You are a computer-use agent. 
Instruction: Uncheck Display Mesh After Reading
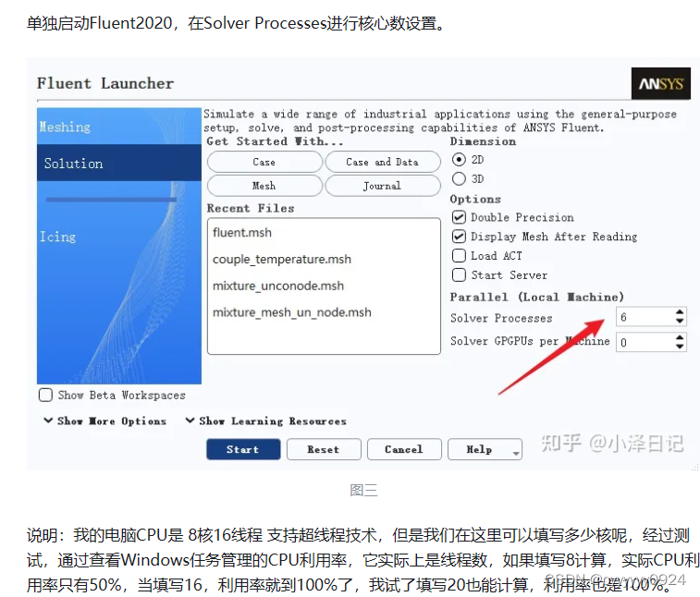pyautogui.click(x=459, y=237)
